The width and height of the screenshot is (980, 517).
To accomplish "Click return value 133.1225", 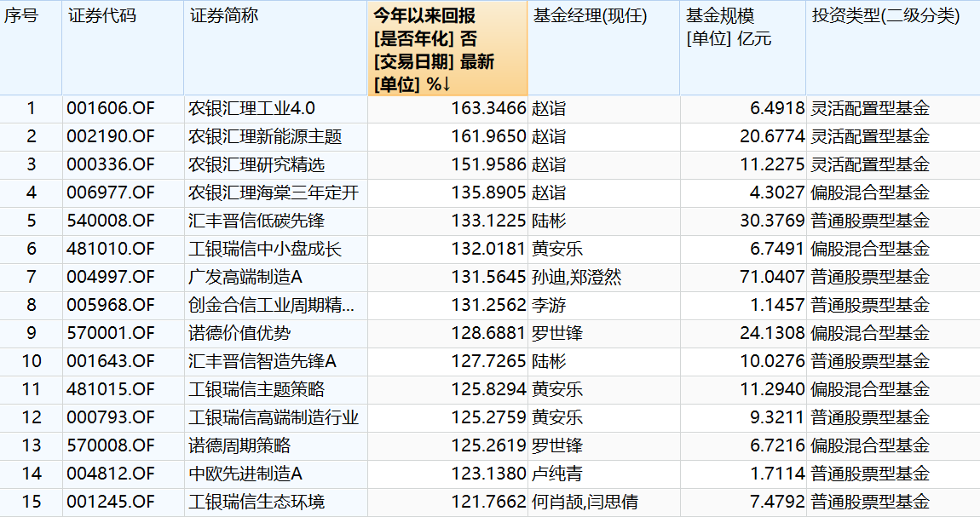I will [489, 221].
